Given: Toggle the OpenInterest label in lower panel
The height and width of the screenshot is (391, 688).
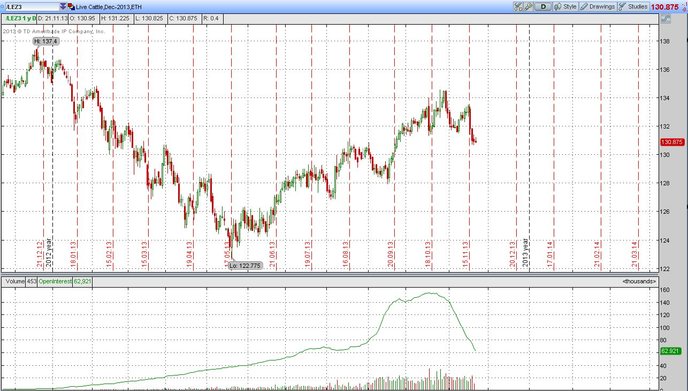Looking at the screenshot, I should [x=55, y=281].
